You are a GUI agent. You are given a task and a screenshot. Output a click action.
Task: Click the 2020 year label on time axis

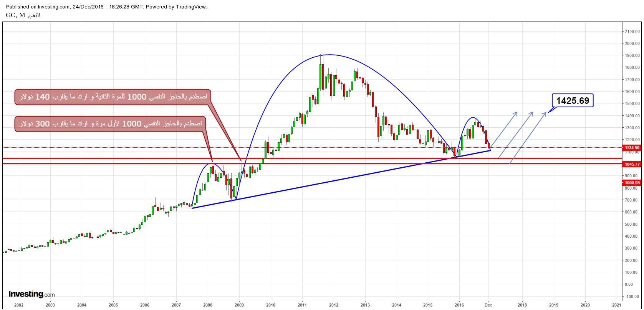pos(585,305)
